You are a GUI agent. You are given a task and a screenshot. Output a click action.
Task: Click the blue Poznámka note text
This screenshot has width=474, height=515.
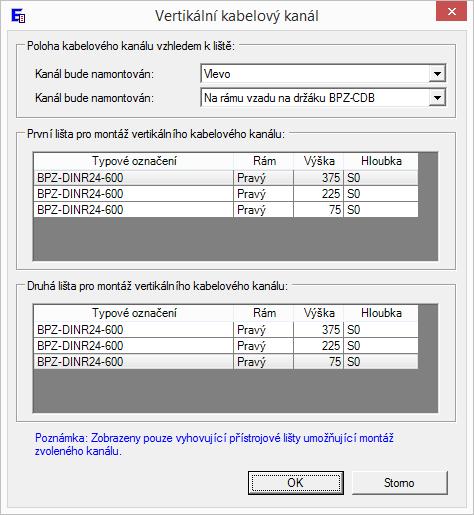coord(214,444)
